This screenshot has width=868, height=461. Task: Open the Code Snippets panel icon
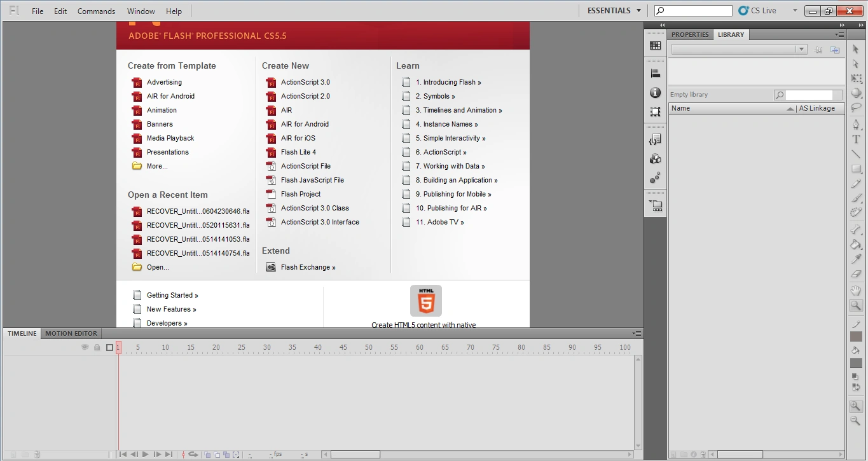pos(655,140)
